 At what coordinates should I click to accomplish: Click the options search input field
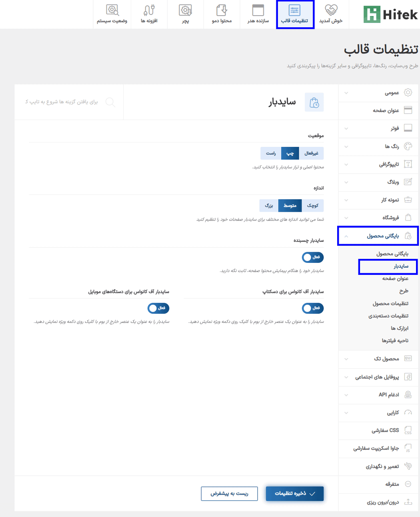tap(62, 102)
